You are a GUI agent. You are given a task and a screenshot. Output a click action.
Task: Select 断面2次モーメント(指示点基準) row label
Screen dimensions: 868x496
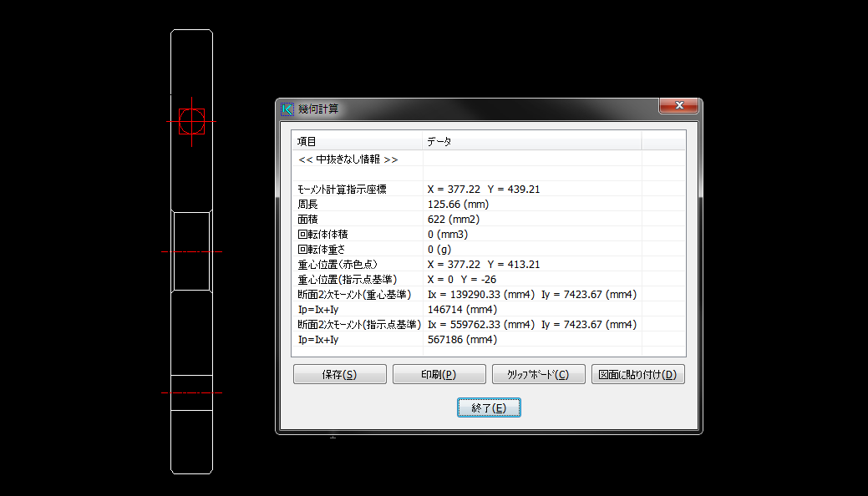pyautogui.click(x=359, y=324)
